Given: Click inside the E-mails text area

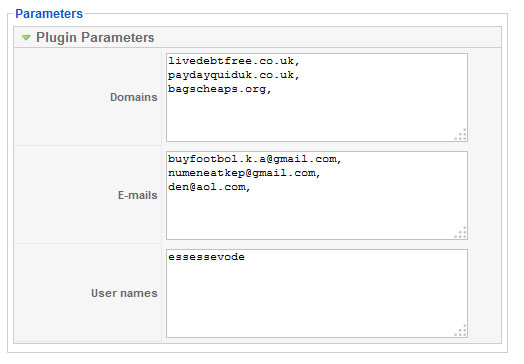Looking at the screenshot, I should pos(317,196).
